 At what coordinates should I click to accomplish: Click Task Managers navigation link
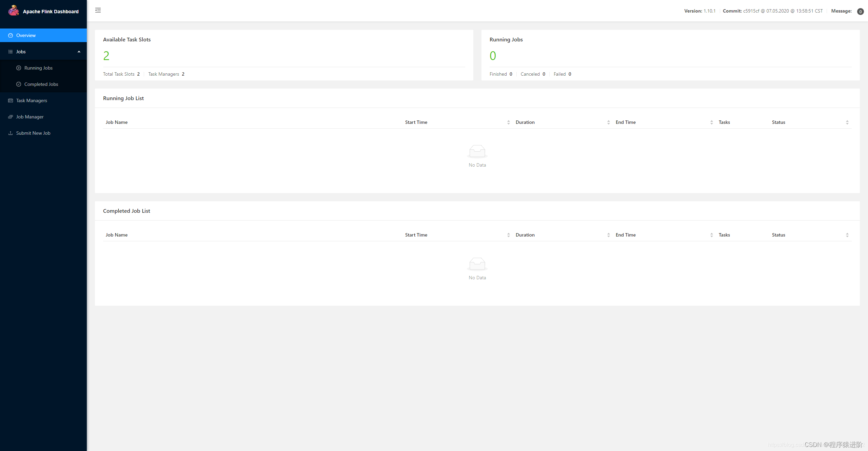32,100
